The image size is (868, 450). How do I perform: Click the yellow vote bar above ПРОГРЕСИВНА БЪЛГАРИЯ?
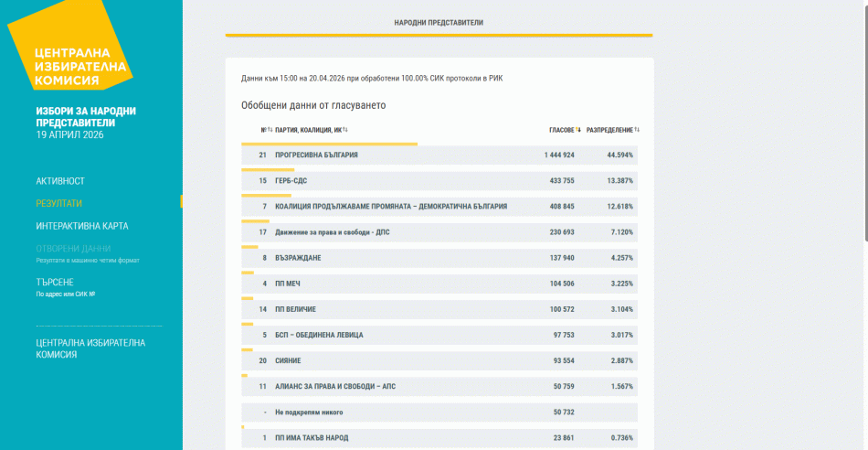329,144
